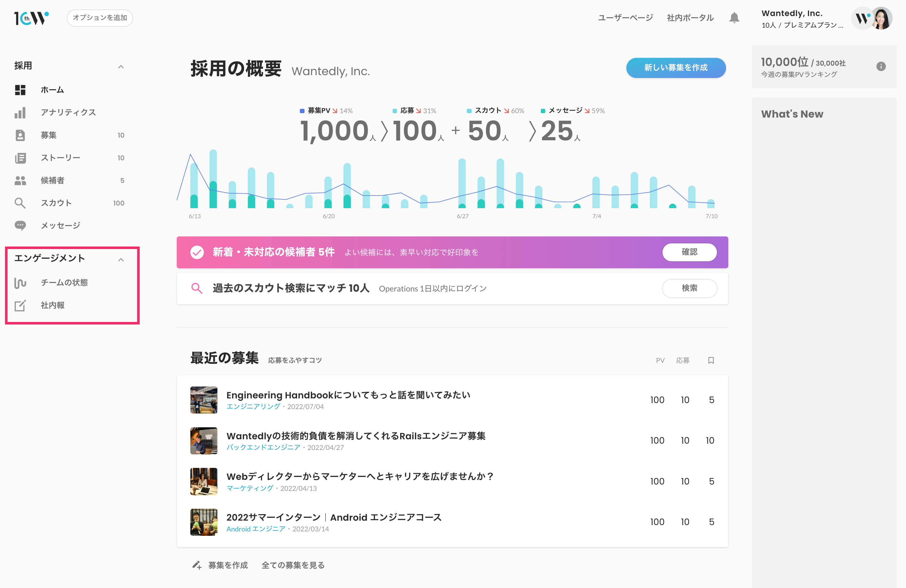Open the Webディレクター job thumbnail

tap(204, 481)
